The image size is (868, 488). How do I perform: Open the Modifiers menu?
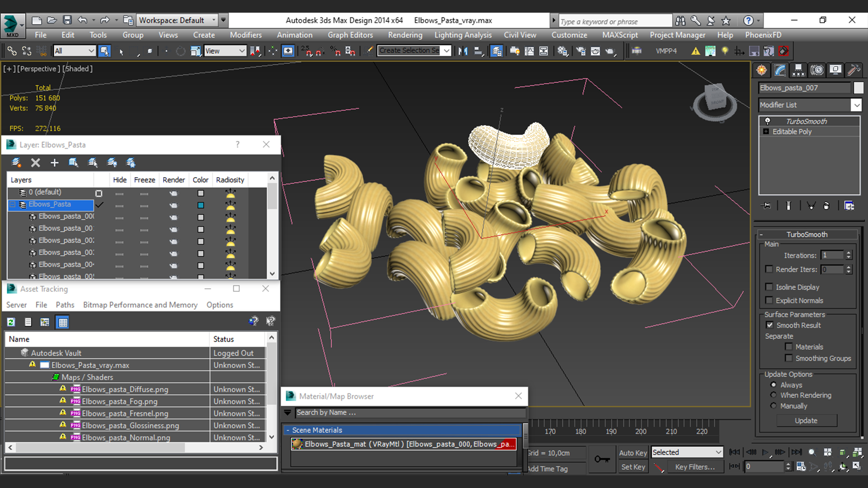(245, 35)
